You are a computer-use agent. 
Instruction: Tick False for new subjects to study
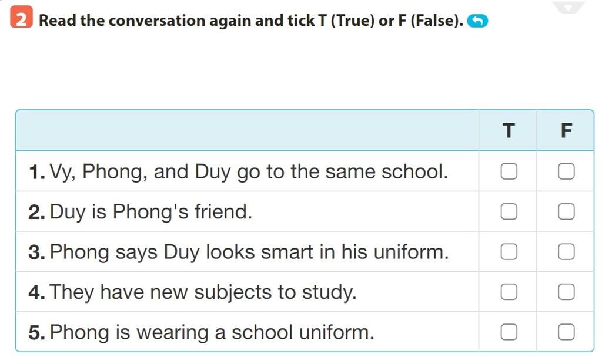[x=566, y=292]
